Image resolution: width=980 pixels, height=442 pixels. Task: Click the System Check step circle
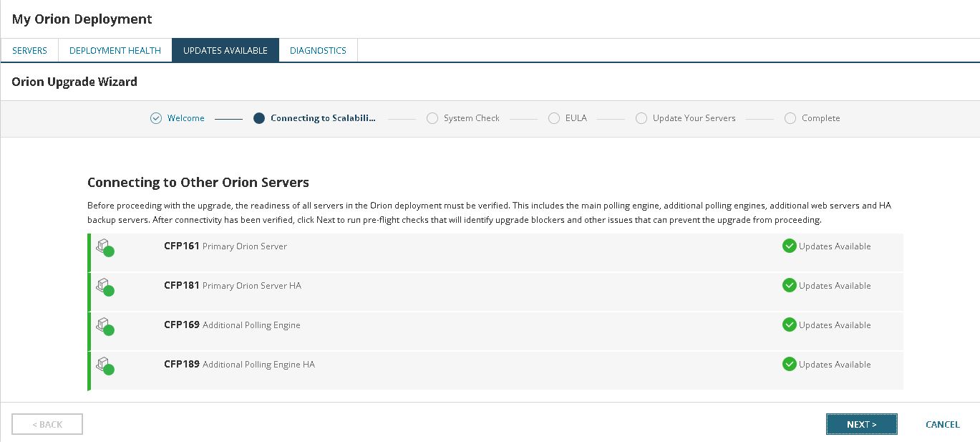[432, 118]
